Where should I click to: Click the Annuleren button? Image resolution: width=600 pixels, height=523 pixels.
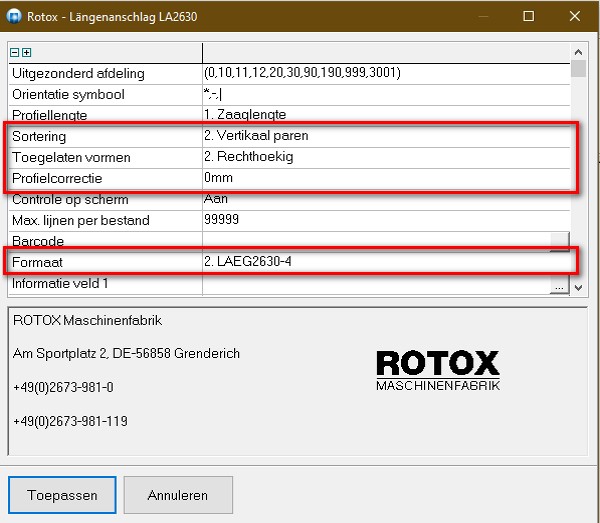(x=178, y=495)
